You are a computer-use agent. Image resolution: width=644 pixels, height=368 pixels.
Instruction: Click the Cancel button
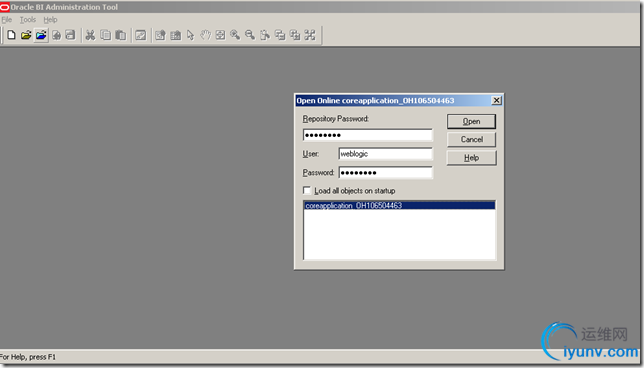pyautogui.click(x=471, y=139)
